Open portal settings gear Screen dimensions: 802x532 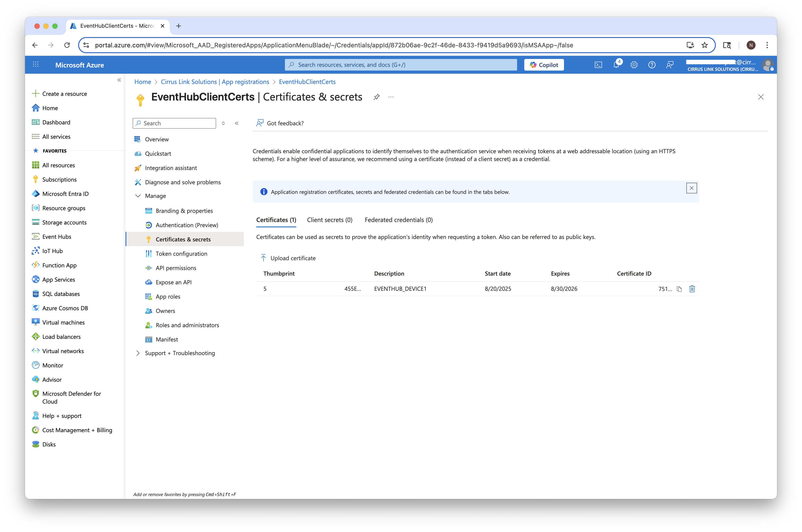[x=634, y=65]
